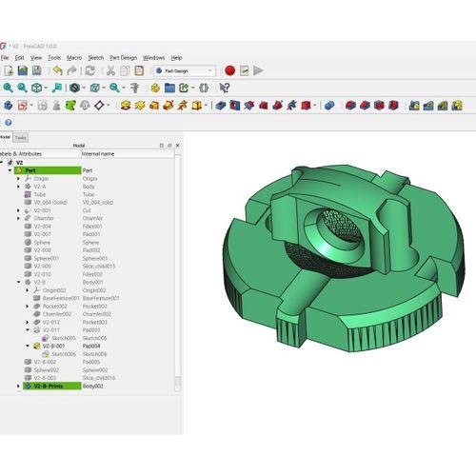Screen dimensions: 476x476
Task: Open the Part Design menu
Action: [123, 58]
